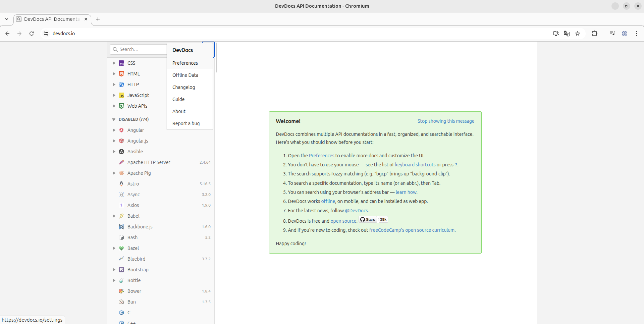
Task: Click the Bootstrap icon in the docs list
Action: pyautogui.click(x=121, y=270)
